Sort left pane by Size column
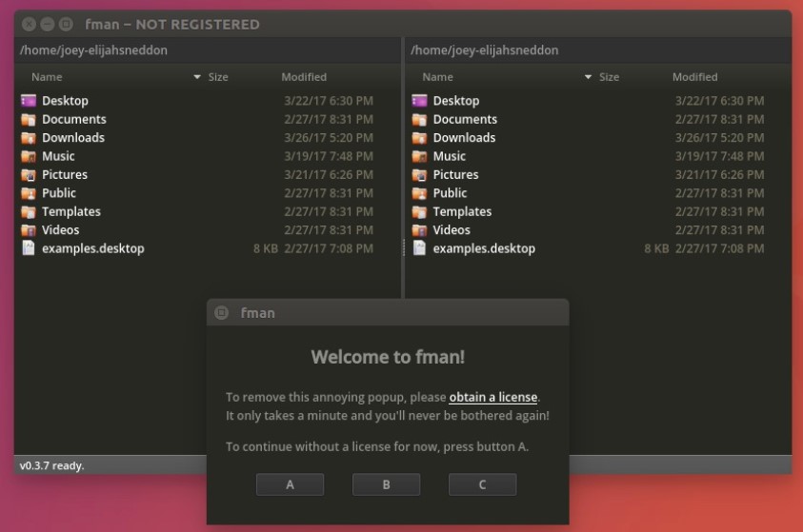This screenshot has height=532, width=803. 218,77
